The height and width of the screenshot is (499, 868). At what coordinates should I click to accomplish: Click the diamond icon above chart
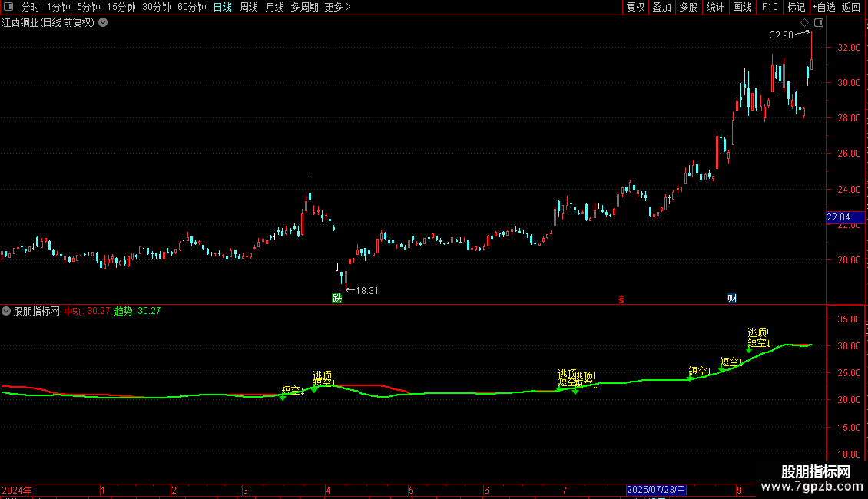point(805,23)
